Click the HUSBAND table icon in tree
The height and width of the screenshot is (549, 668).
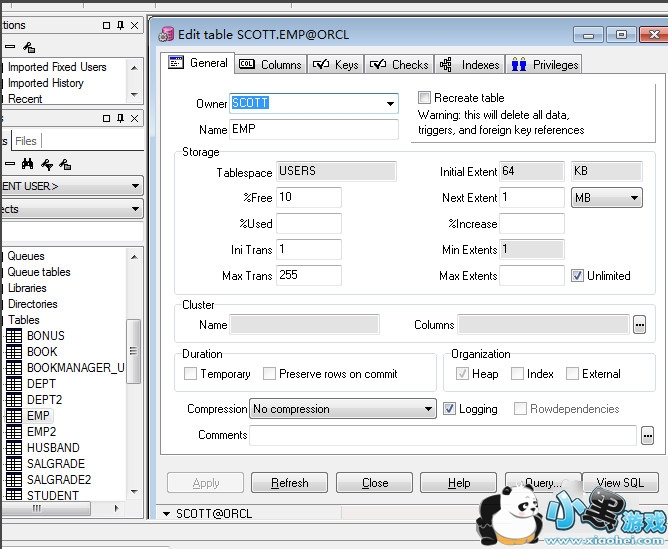tap(14, 448)
